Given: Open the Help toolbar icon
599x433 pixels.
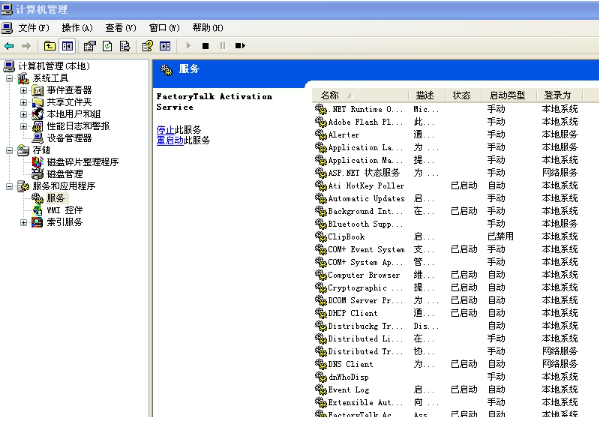Looking at the screenshot, I should (147, 46).
